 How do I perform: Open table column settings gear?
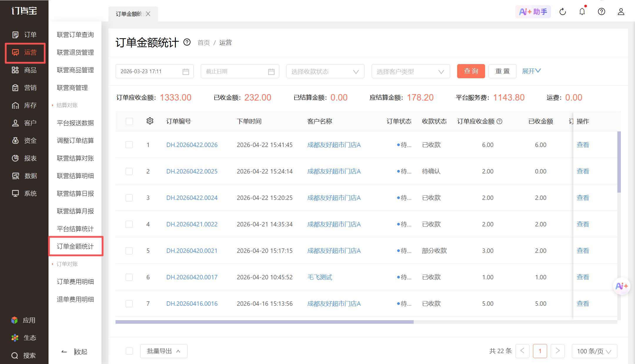[150, 121]
